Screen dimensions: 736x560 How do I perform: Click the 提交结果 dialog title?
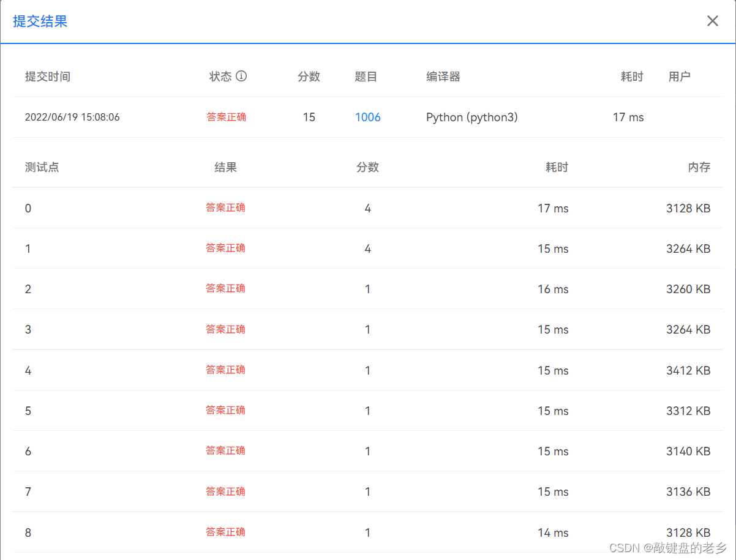39,21
